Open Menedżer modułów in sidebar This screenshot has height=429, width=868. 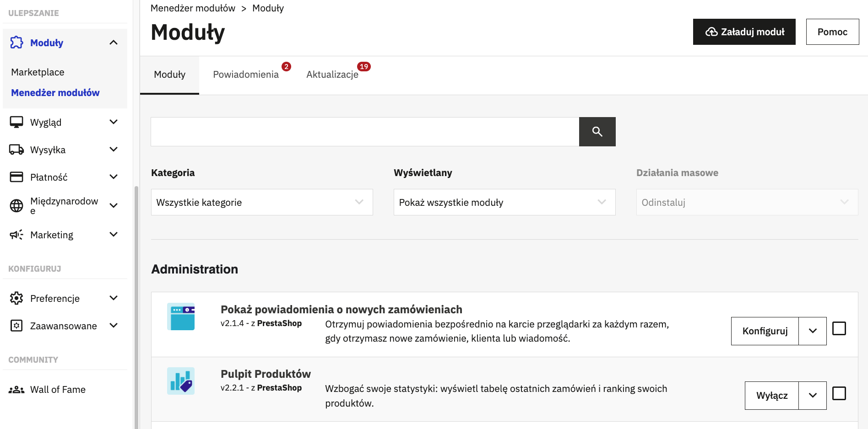click(x=55, y=93)
